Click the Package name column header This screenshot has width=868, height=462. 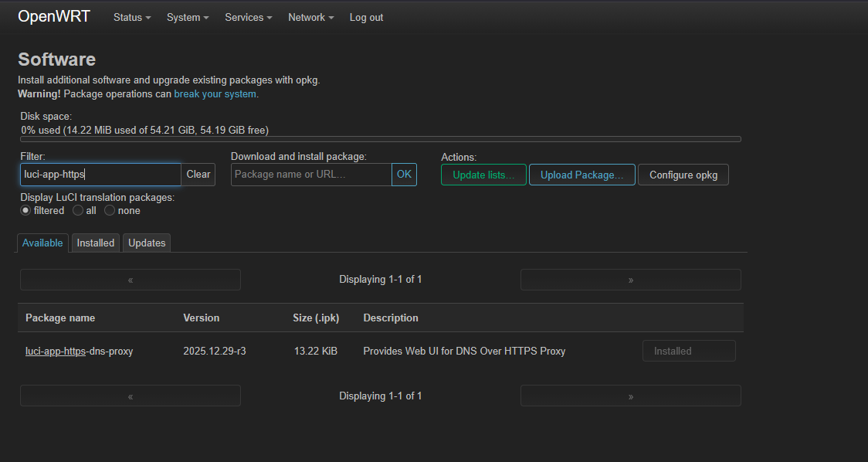[x=59, y=318]
